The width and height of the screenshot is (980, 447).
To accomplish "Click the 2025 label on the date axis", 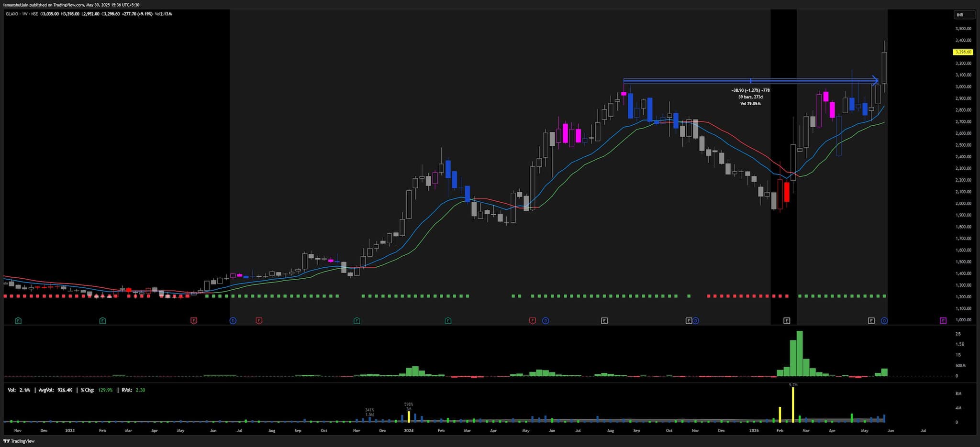I will [x=754, y=431].
